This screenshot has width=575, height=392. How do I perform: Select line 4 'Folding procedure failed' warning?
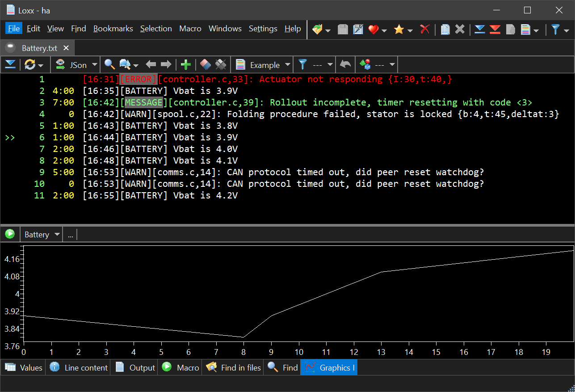321,114
